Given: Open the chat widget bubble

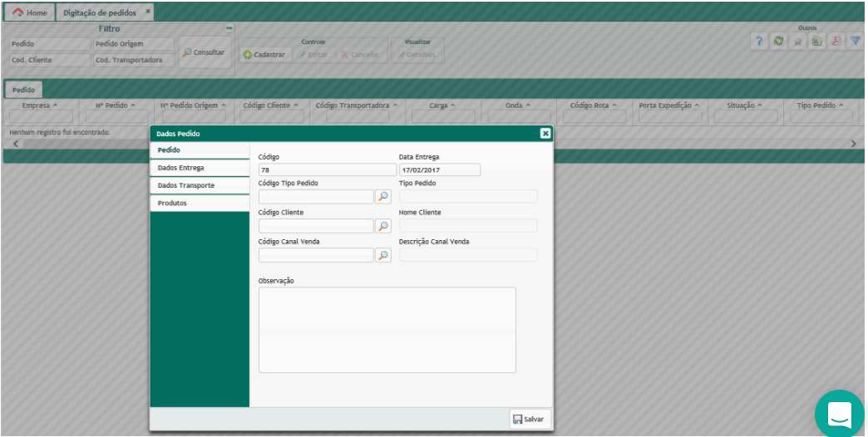Looking at the screenshot, I should click(839, 413).
